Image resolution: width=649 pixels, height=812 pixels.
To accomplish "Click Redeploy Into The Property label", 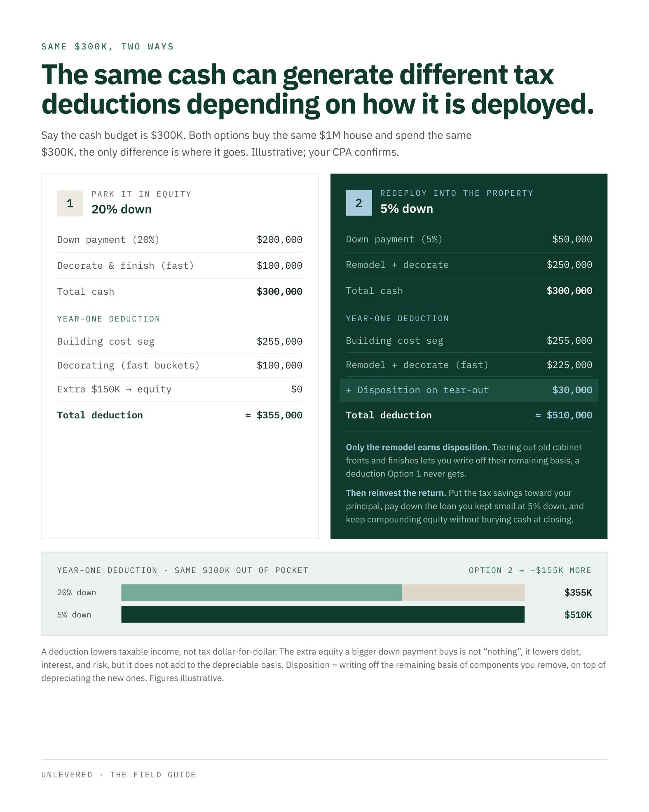I will pyautogui.click(x=457, y=193).
